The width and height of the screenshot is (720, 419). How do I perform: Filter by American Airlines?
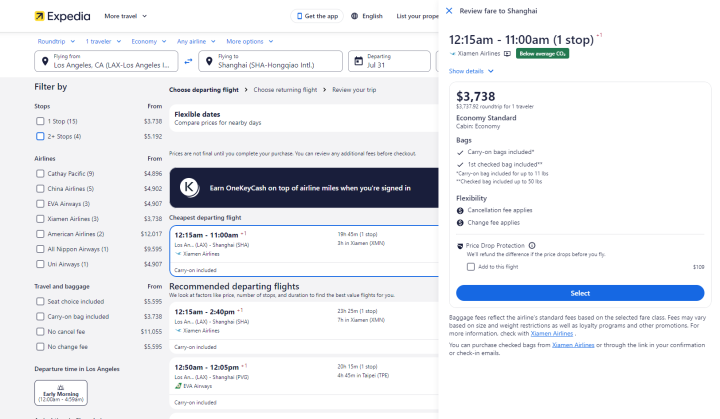coord(40,234)
